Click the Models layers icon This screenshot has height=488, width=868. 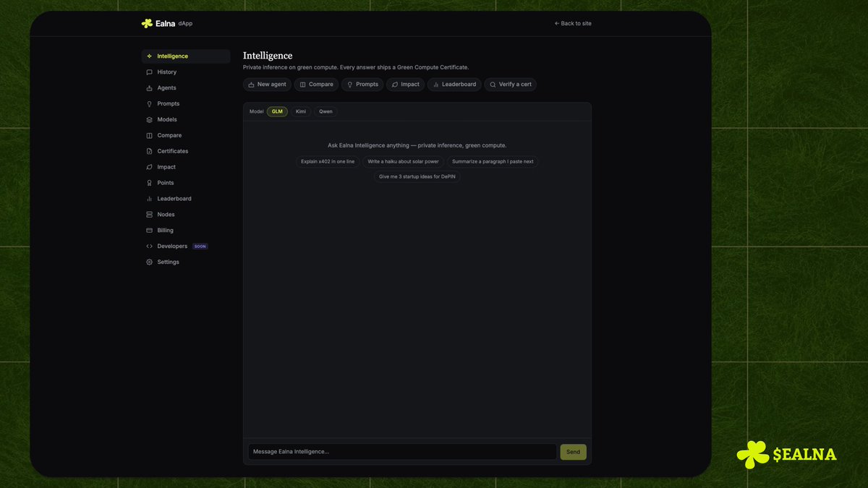(149, 120)
